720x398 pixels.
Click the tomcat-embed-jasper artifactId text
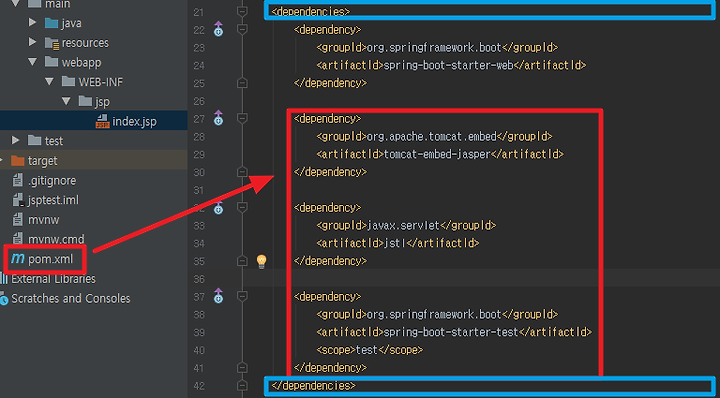(437, 154)
